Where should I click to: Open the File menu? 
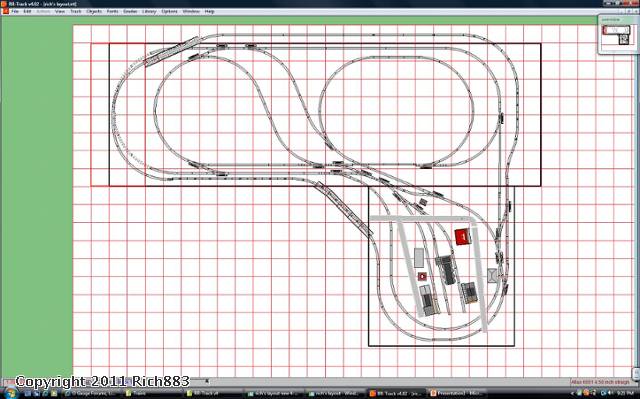15,11
